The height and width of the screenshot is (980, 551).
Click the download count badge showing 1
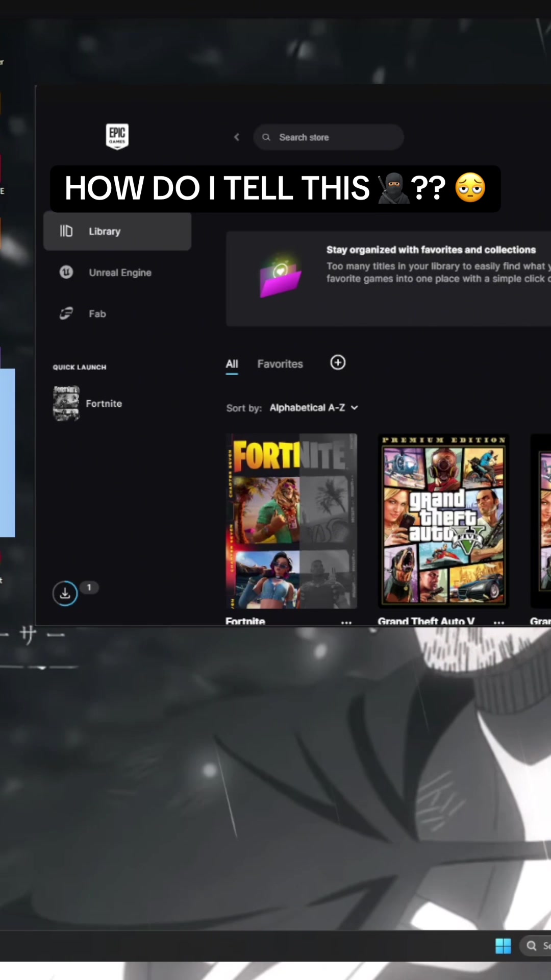(89, 587)
